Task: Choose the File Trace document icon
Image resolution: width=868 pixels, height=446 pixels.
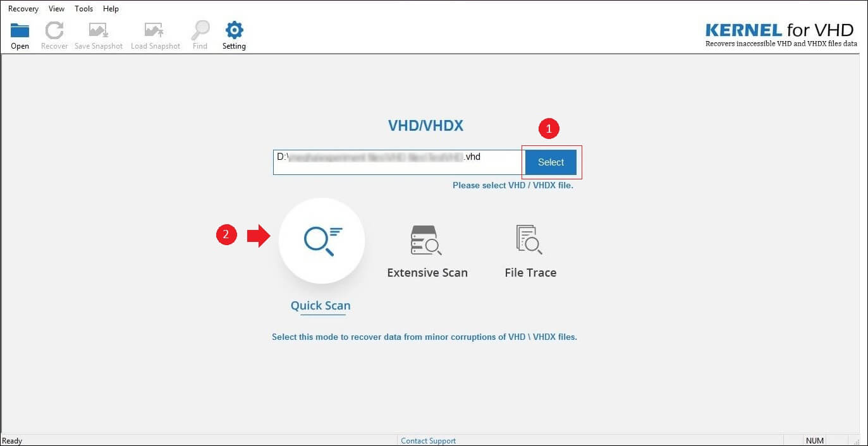Action: (529, 240)
